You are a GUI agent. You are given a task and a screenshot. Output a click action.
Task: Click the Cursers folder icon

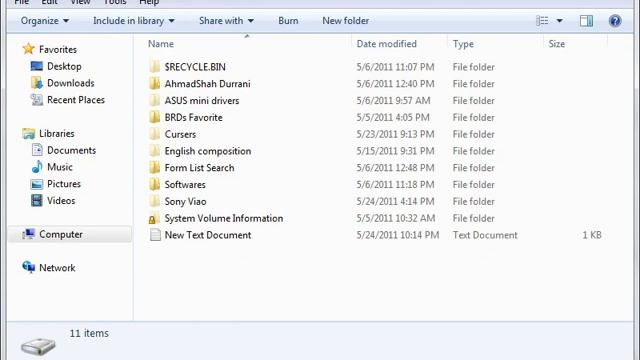(155, 133)
